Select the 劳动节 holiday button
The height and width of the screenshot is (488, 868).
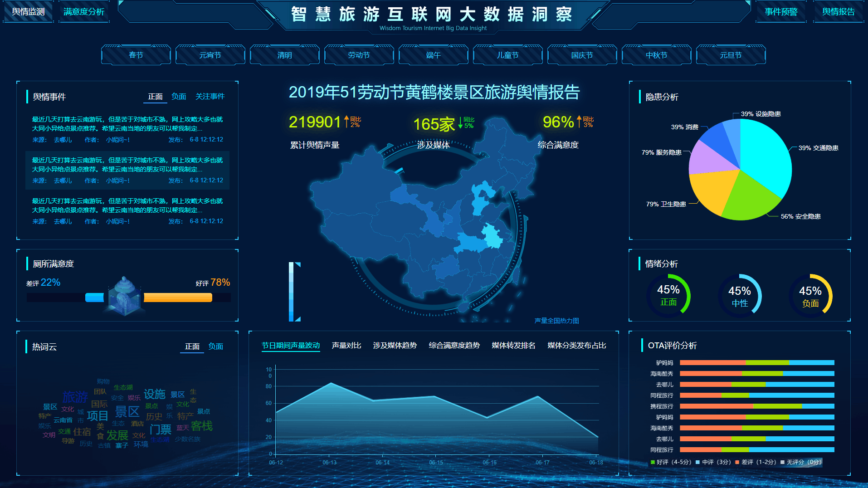click(359, 55)
